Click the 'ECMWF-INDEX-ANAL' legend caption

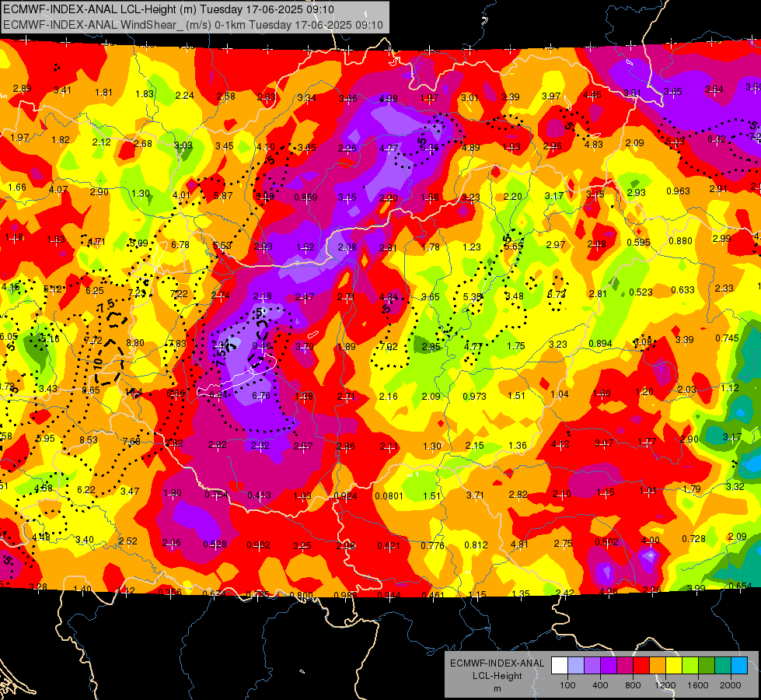(x=497, y=663)
